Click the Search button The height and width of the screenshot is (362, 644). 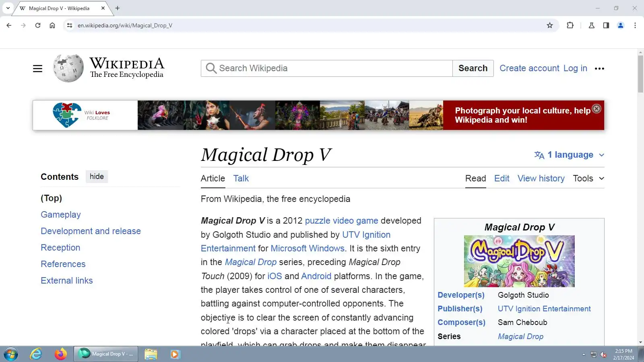coord(473,68)
